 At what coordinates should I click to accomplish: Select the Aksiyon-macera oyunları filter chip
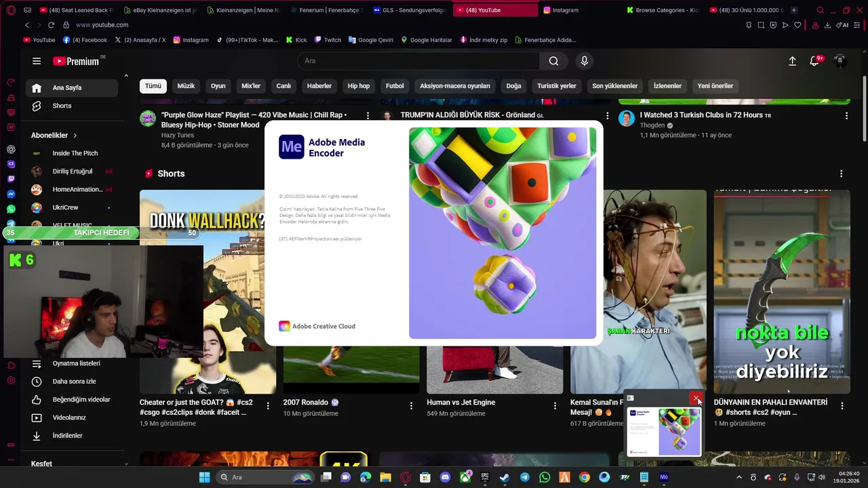[x=455, y=86]
